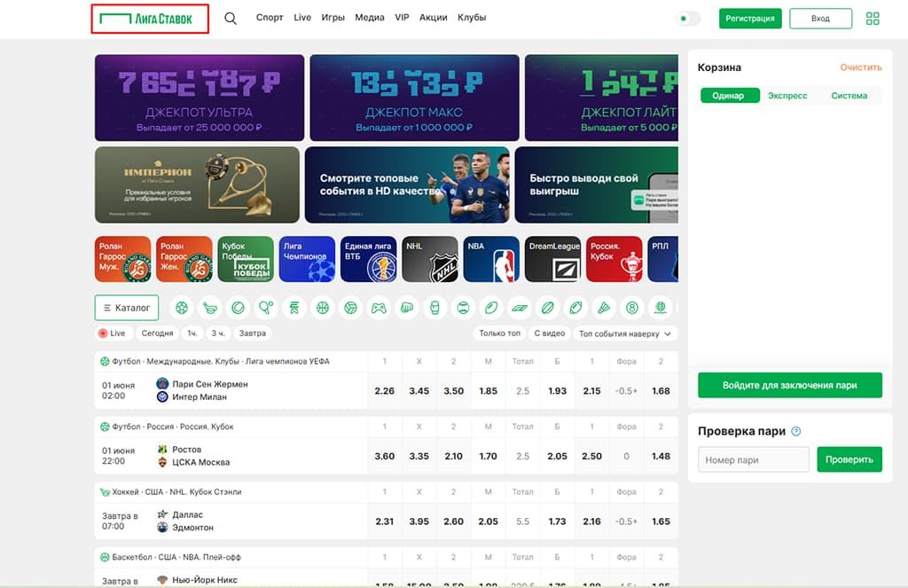This screenshot has width=908, height=588.
Task: Select the table tennis sport icon
Action: pos(266,308)
